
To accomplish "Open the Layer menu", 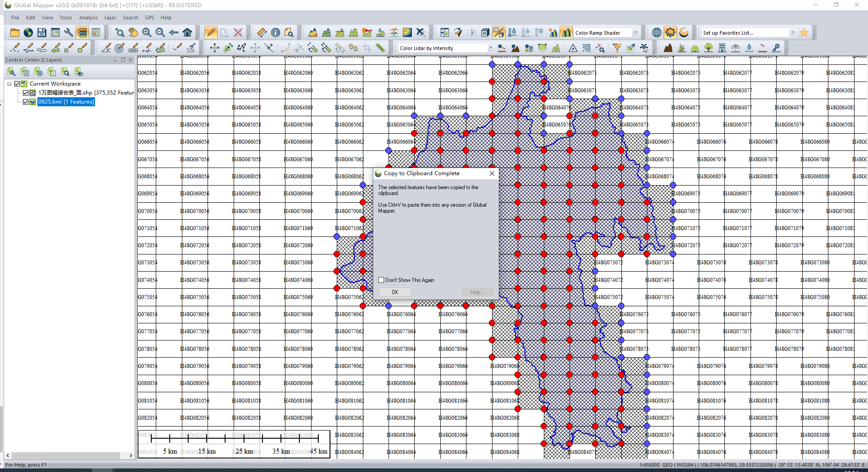I will [x=110, y=18].
